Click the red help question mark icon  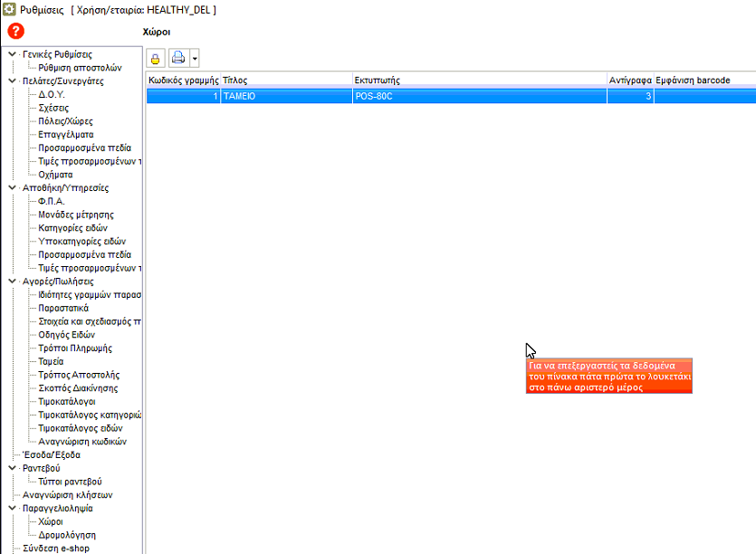[x=15, y=32]
